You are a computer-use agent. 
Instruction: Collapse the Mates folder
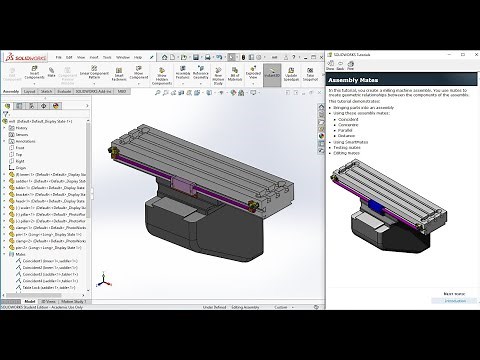(4, 254)
